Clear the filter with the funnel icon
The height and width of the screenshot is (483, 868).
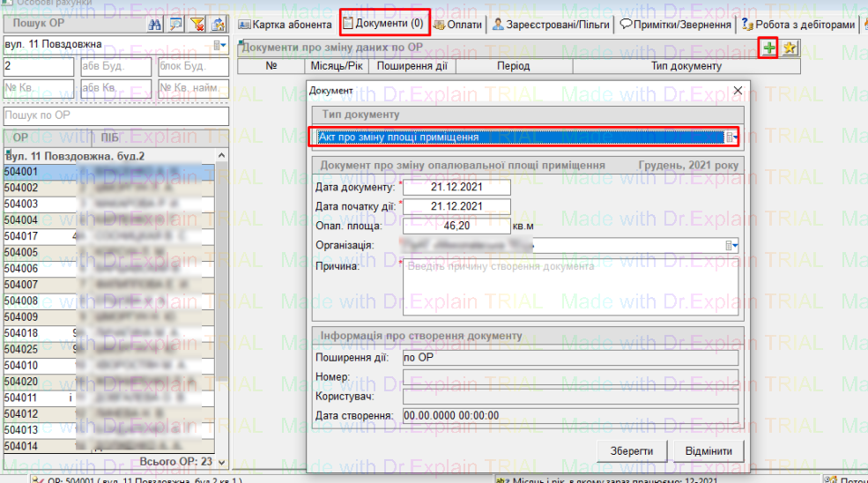click(197, 24)
